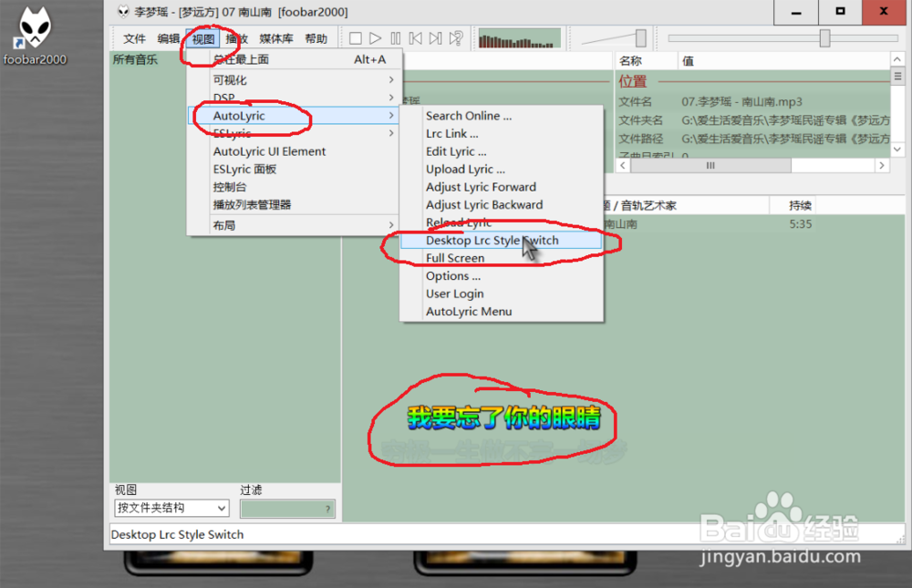The image size is (912, 588).
Task: Click the spectrum visualizer in toolbar
Action: point(520,38)
